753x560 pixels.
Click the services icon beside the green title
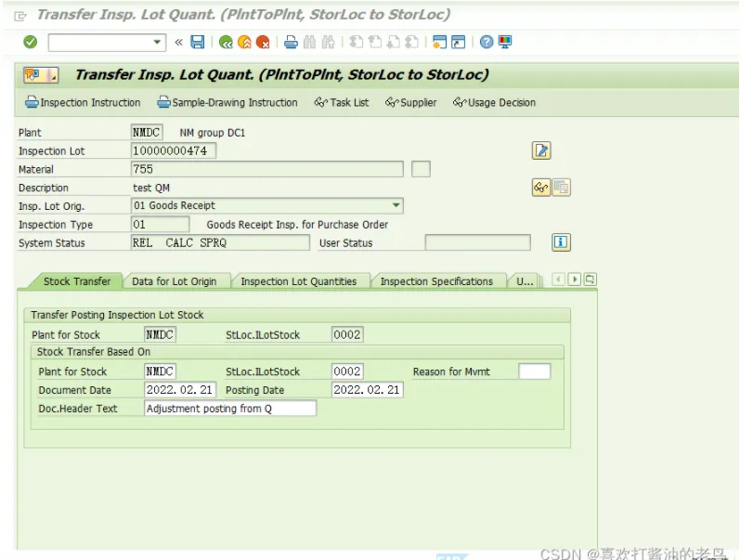[x=33, y=75]
